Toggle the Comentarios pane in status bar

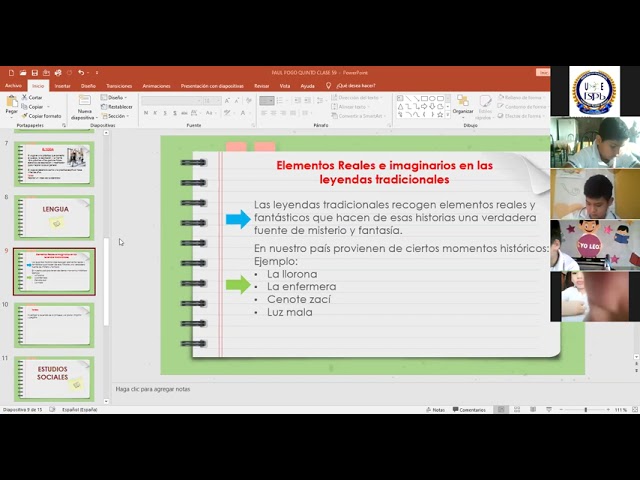tap(468, 410)
